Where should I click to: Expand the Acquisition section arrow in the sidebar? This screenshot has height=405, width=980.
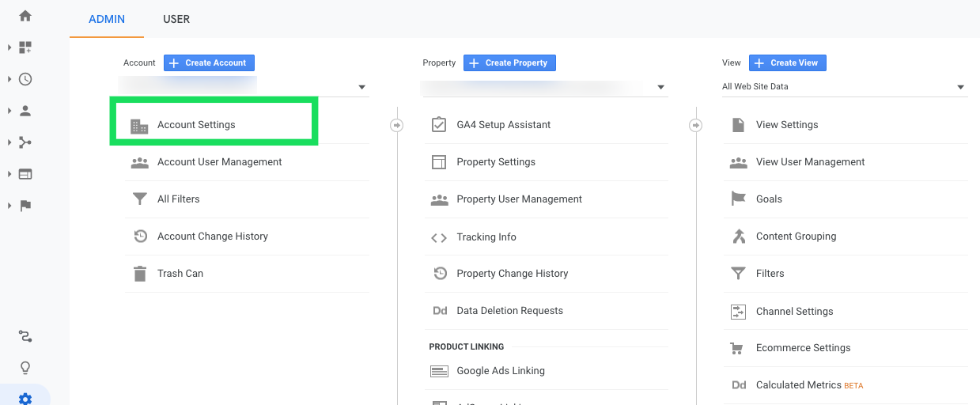[9, 142]
